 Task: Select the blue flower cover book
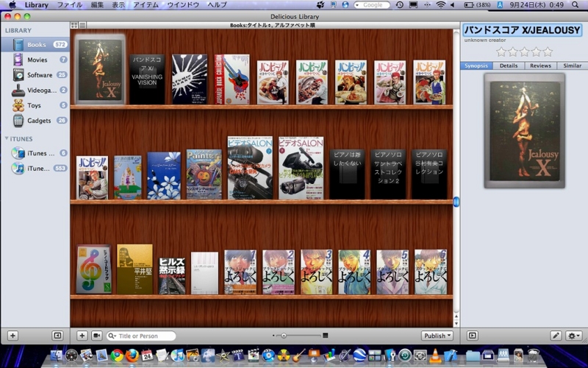(164, 175)
